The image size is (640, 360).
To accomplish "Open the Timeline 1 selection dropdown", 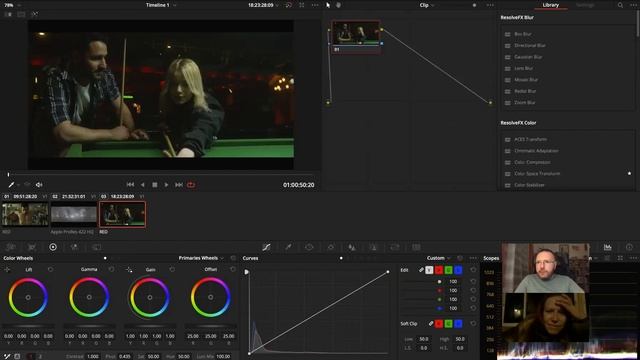I will pos(161,5).
